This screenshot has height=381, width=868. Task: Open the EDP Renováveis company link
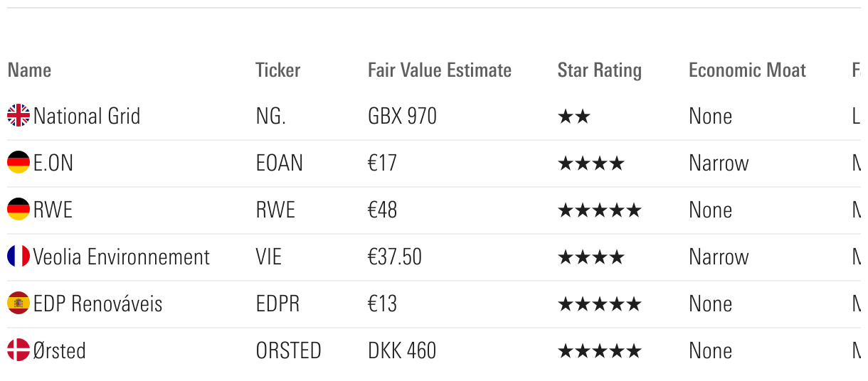pyautogui.click(x=98, y=304)
